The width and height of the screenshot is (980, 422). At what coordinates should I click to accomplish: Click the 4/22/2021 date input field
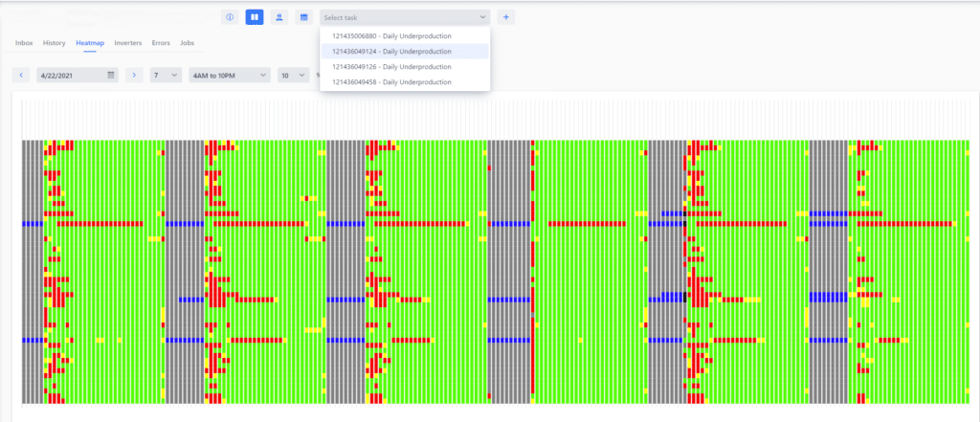pyautogui.click(x=70, y=75)
